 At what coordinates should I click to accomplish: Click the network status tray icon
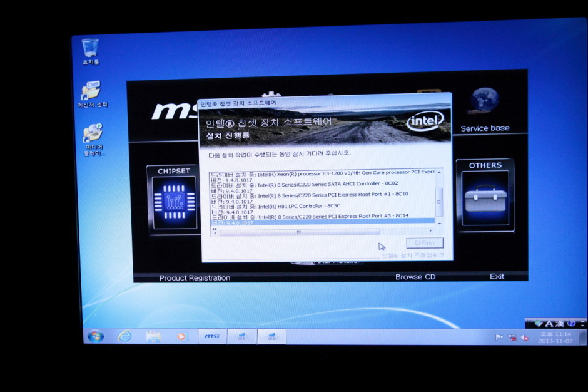[512, 338]
